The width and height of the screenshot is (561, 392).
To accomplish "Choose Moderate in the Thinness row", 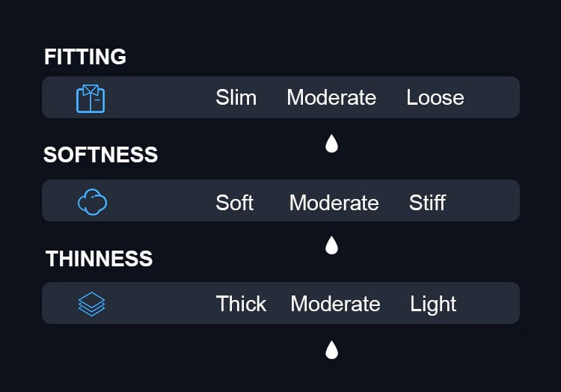I will (335, 304).
